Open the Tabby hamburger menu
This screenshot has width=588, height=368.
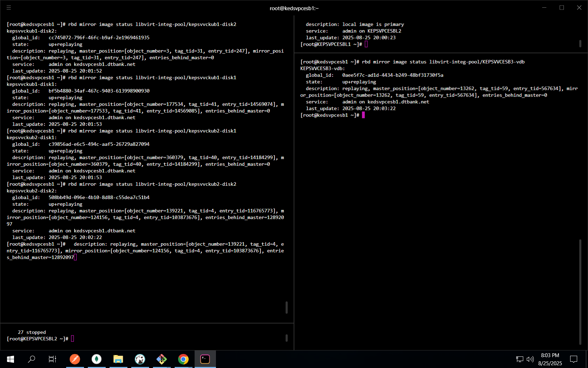point(9,8)
